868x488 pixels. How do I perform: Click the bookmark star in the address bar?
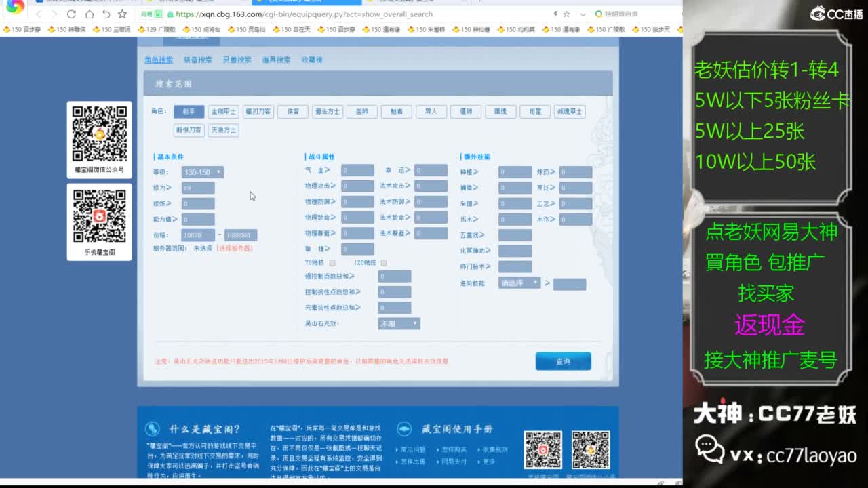pos(568,14)
